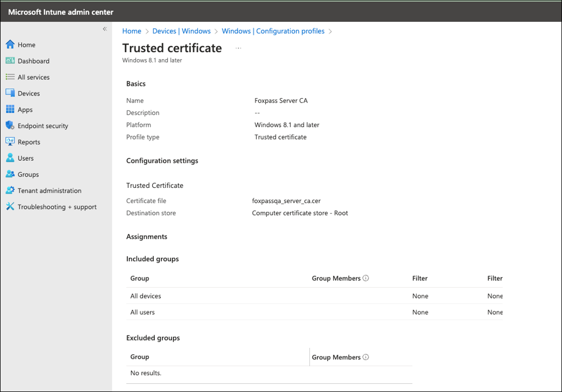Select the Groups people icon
The width and height of the screenshot is (562, 392).
tap(10, 174)
